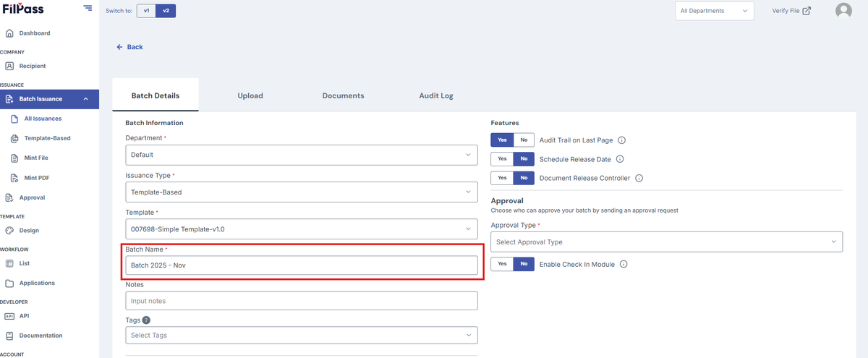Click the FilPass logo

click(25, 8)
